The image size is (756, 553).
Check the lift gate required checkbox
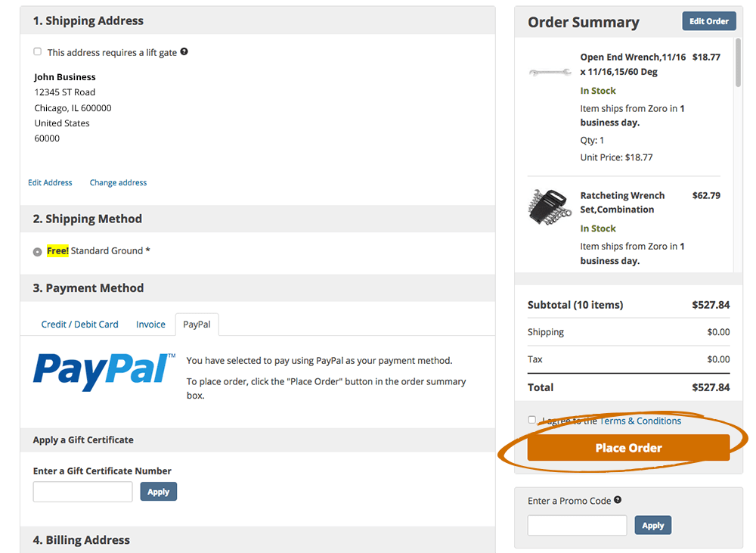38,51
